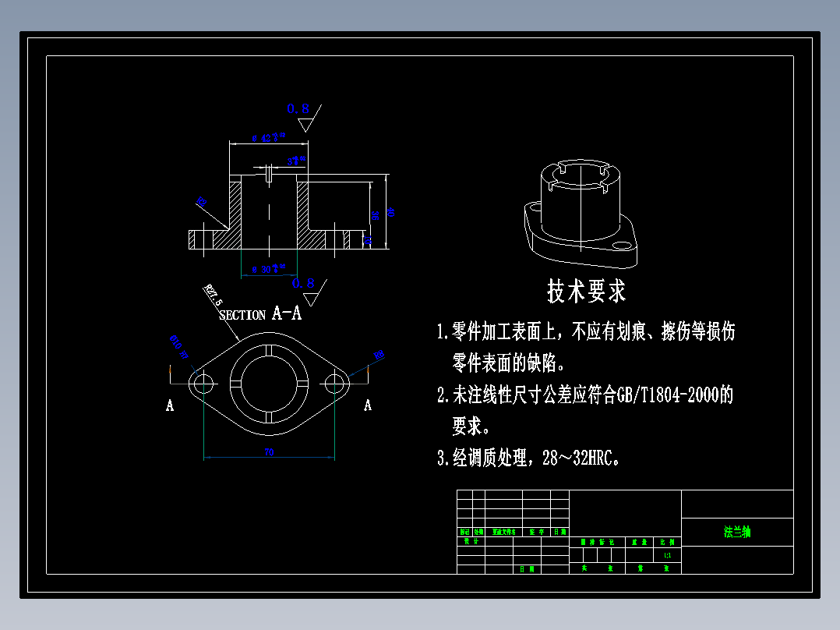Click the left datum label A
The image size is (840, 630).
point(170,406)
